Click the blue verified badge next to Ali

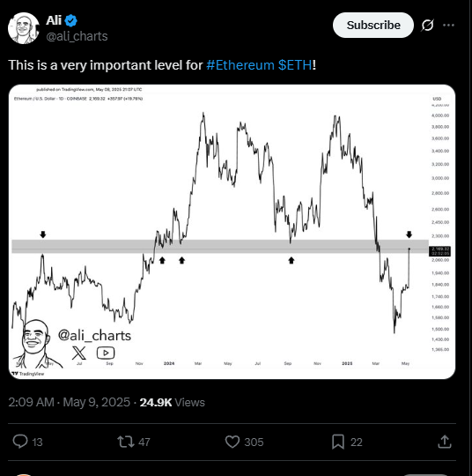[71, 20]
